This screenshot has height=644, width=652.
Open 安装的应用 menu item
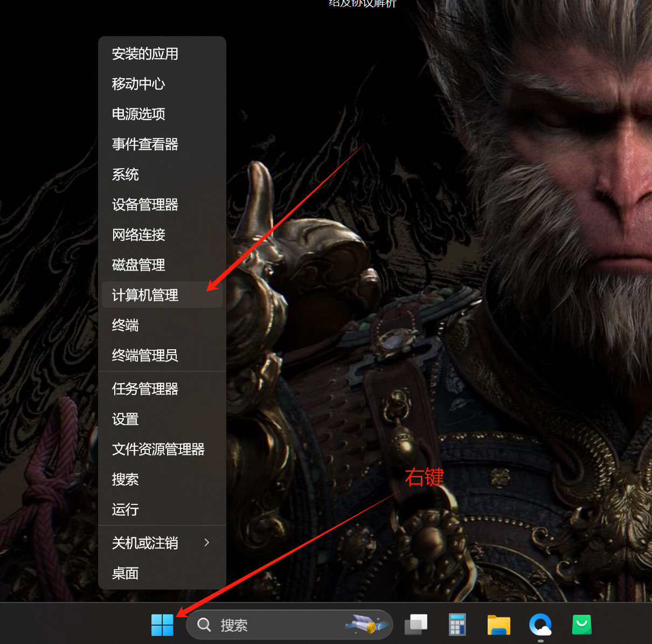145,53
